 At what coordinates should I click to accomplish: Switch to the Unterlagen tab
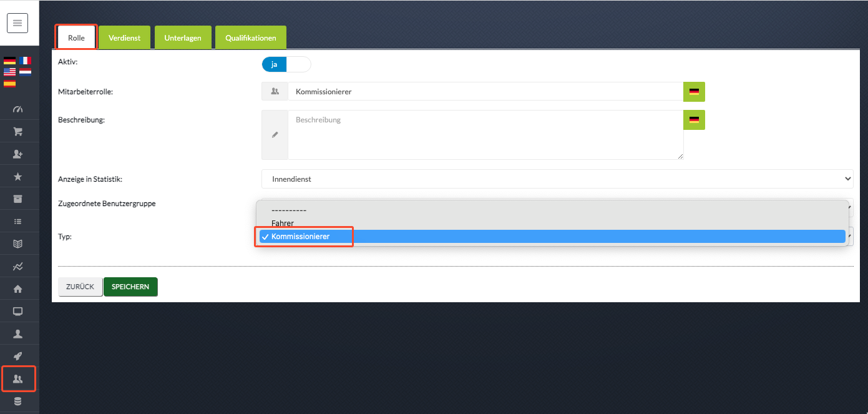(x=183, y=38)
